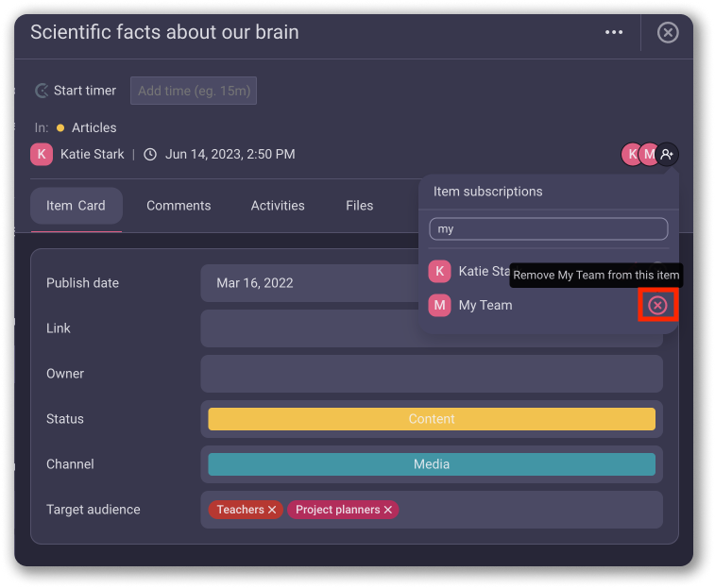Remove the Teachers tag
Screen dimensions: 715x588
coord(272,510)
